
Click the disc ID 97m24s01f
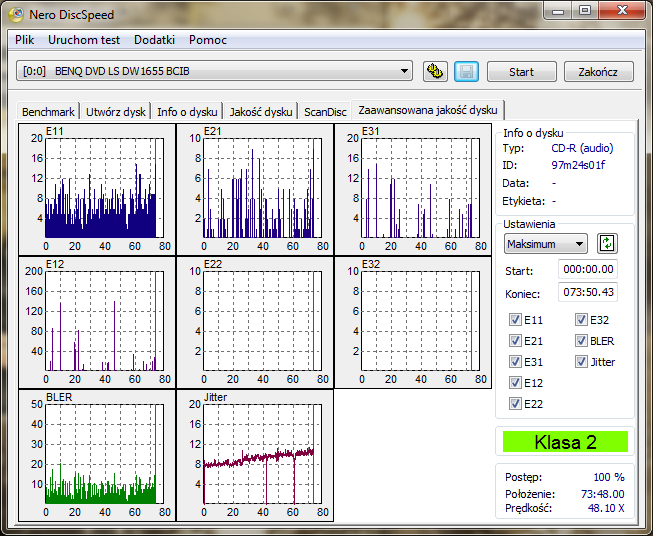pyautogui.click(x=578, y=165)
